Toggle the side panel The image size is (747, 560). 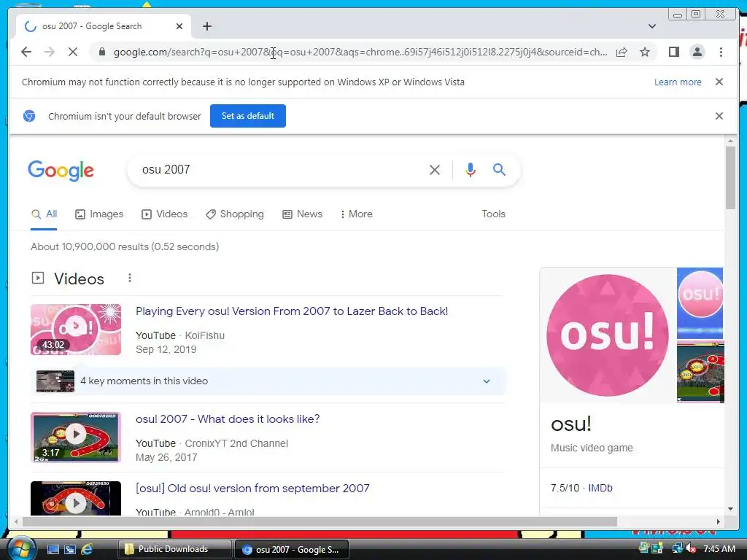673,52
